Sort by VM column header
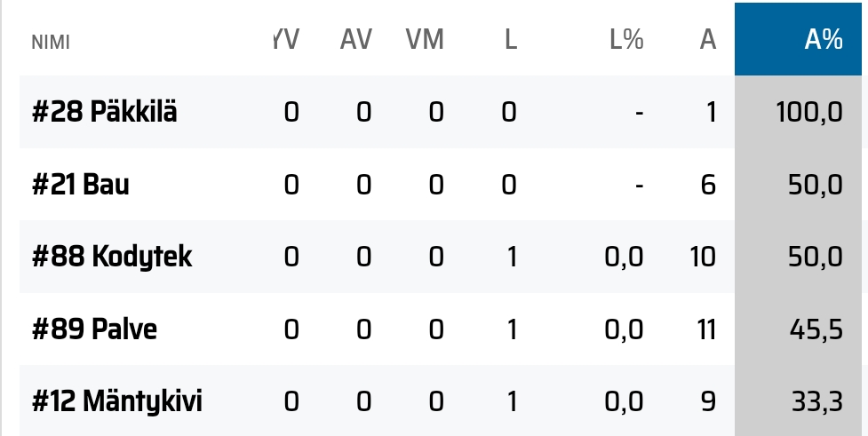Screen dimensions: 868x436 click(x=425, y=40)
